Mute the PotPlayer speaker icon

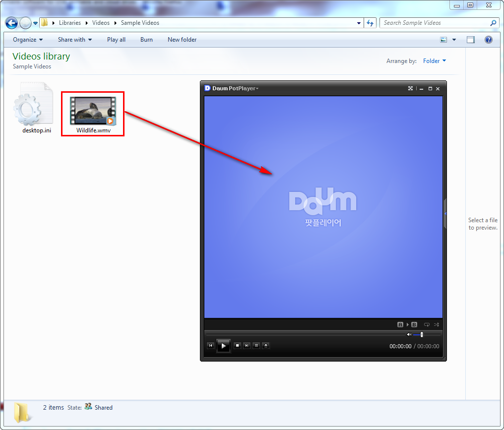(x=409, y=335)
